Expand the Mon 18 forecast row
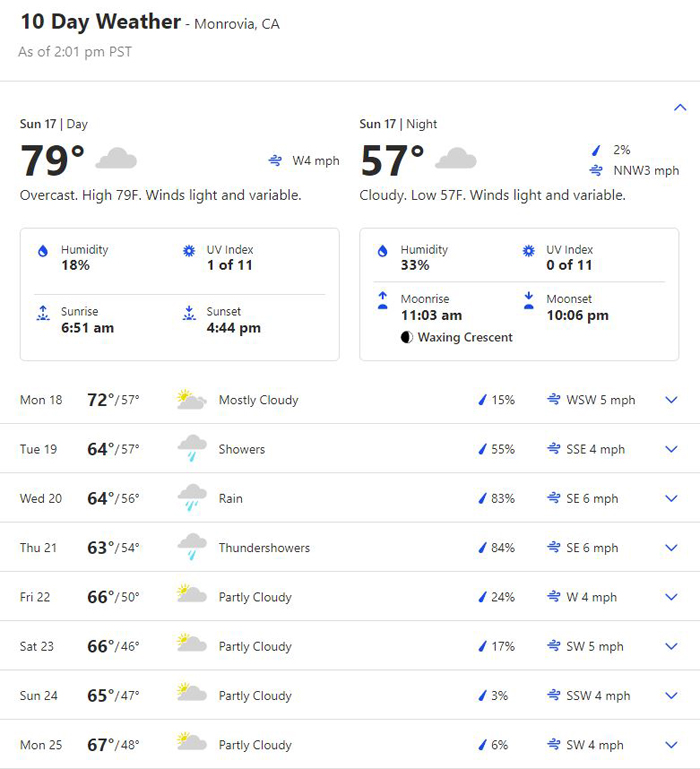 350,400
